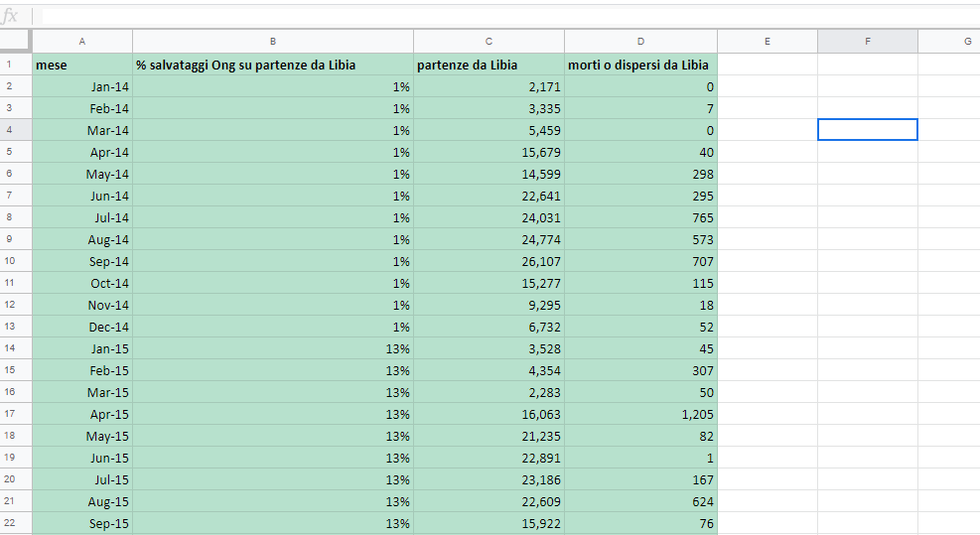Click the Mar-14 cell
Viewport: 980px width, 535px height.
point(81,130)
